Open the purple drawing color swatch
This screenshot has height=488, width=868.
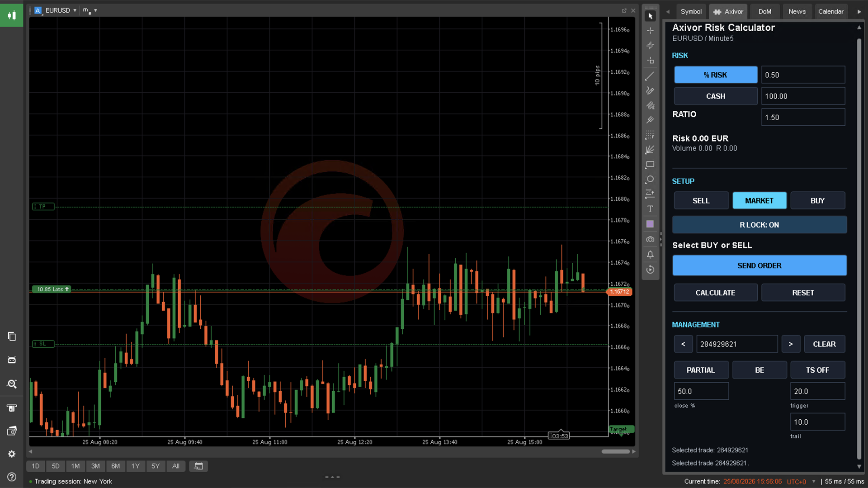(650, 224)
